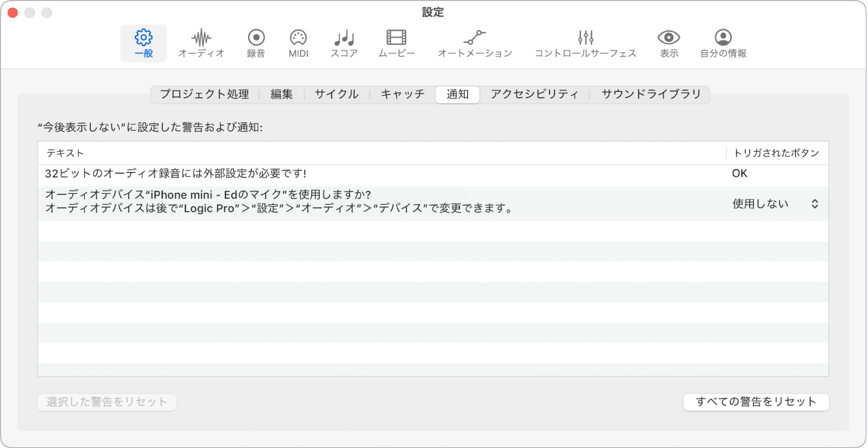Select the サイクル tab
This screenshot has height=448, width=868.
pos(336,94)
